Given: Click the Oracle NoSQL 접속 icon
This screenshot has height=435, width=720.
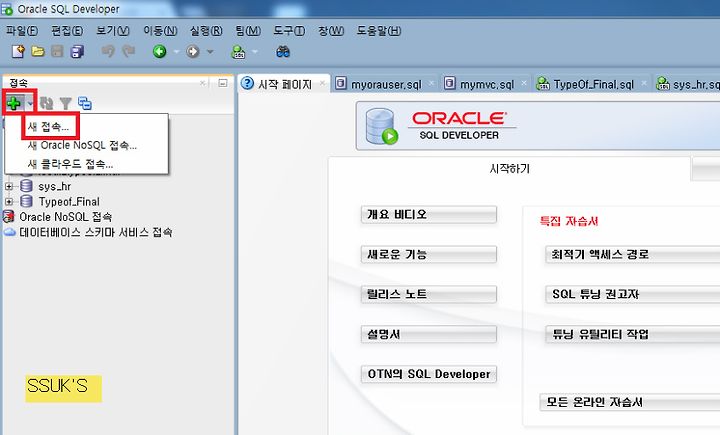Looking at the screenshot, I should coord(9,217).
